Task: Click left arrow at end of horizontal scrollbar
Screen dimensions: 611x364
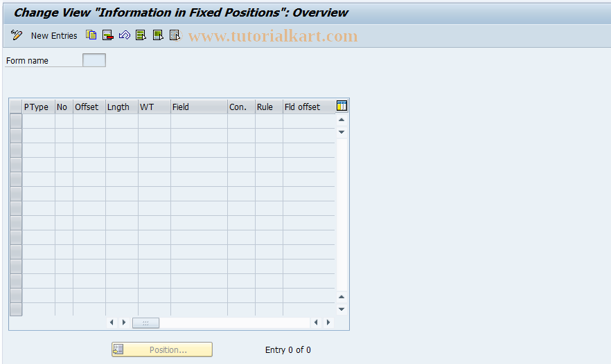Action: (316, 322)
